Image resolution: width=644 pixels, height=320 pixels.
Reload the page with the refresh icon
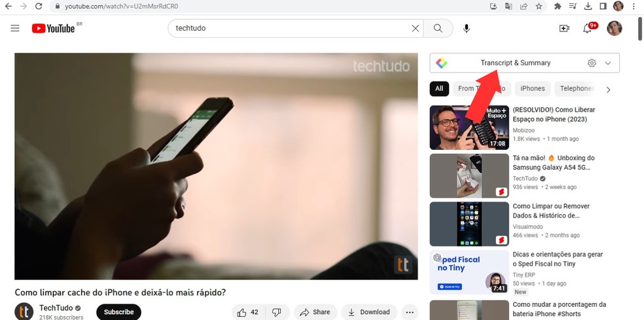[x=39, y=6]
